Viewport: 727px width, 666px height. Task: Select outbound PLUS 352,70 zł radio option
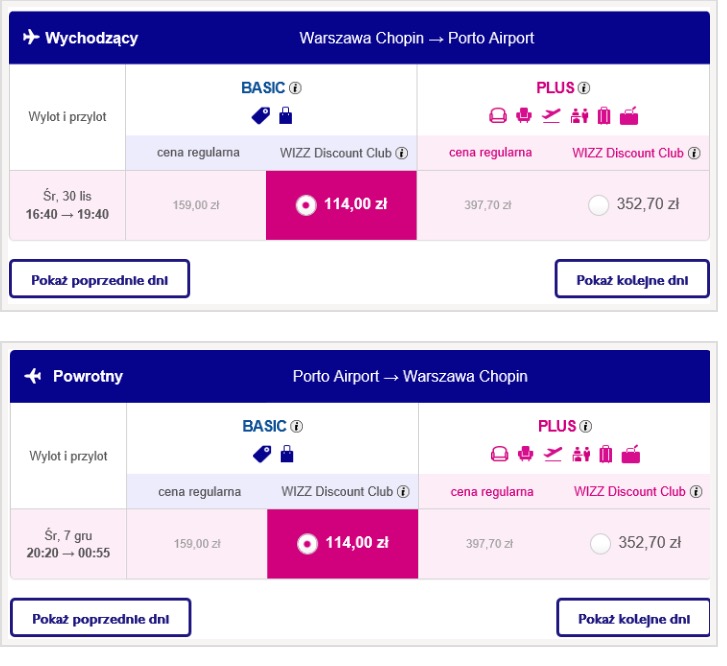tap(598, 205)
